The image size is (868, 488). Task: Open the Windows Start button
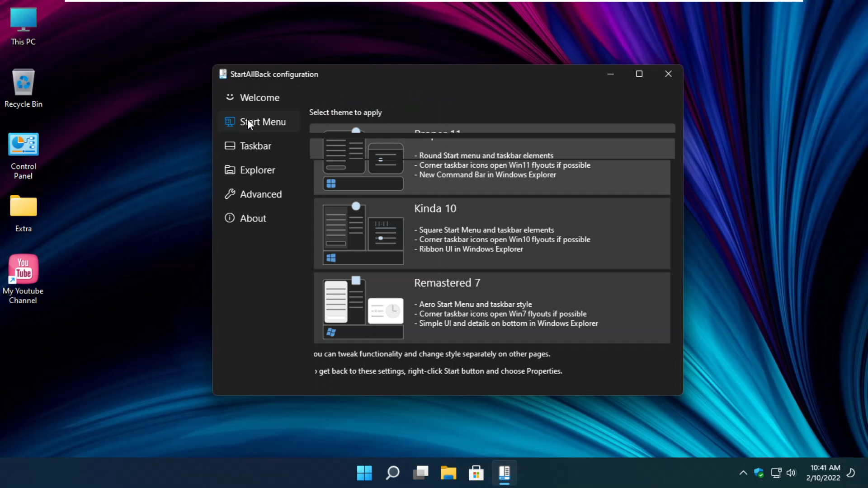pyautogui.click(x=364, y=473)
